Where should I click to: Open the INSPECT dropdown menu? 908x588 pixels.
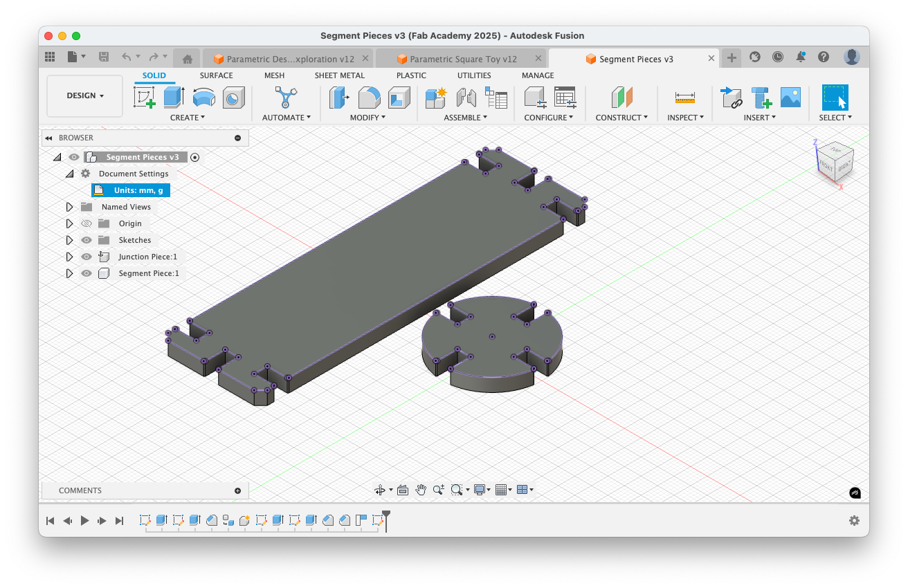685,118
